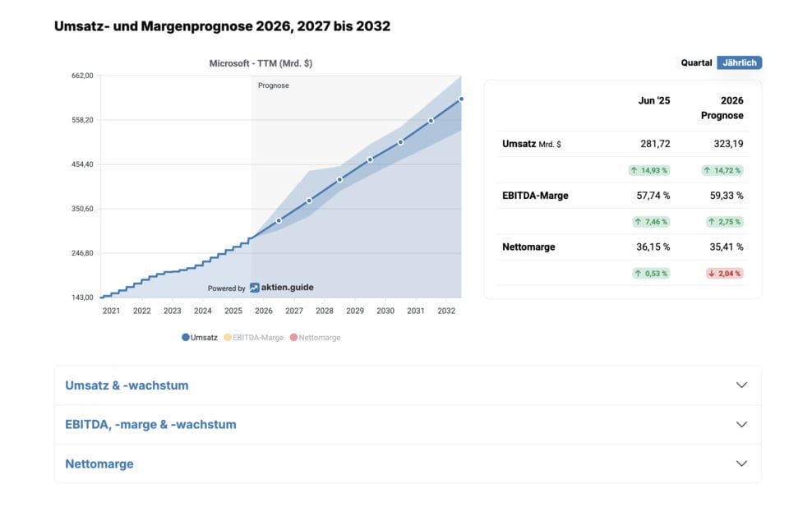Click chart title Microsoft - TTM (Mrd. $)
This screenshot has height=526, width=812.
tap(261, 63)
